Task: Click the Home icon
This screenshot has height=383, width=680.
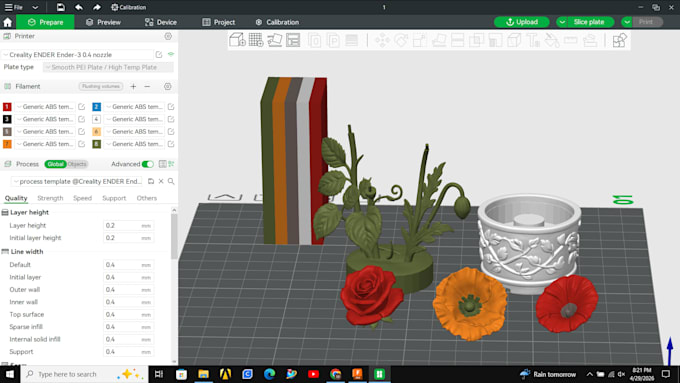Action: point(7,22)
